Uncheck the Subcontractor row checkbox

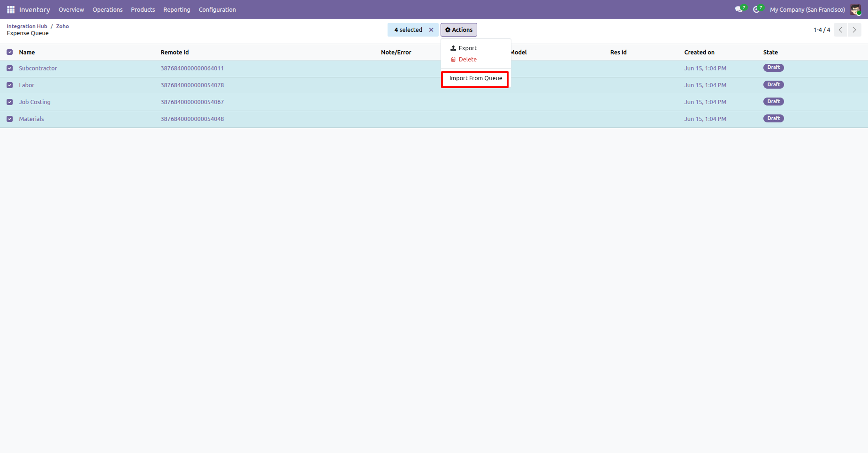(10, 68)
